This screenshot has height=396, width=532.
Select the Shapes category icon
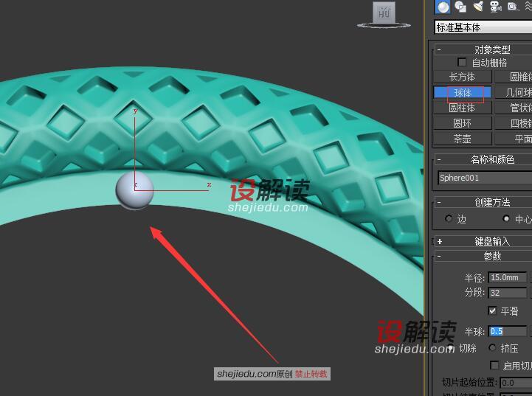(460, 7)
